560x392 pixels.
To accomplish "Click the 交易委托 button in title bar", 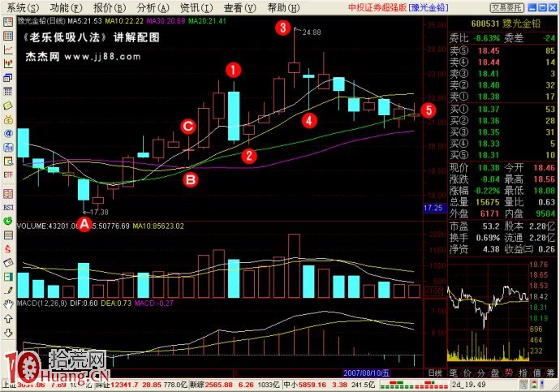I will tap(506, 7).
